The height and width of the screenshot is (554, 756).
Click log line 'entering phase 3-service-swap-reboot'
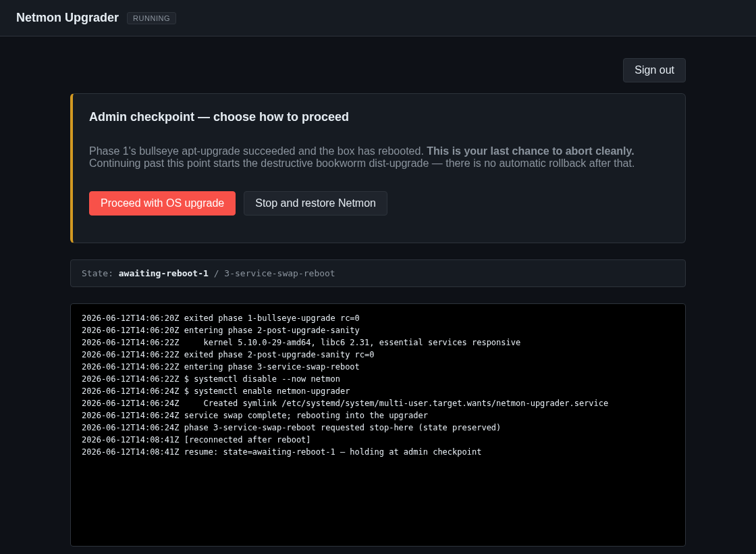(x=220, y=366)
